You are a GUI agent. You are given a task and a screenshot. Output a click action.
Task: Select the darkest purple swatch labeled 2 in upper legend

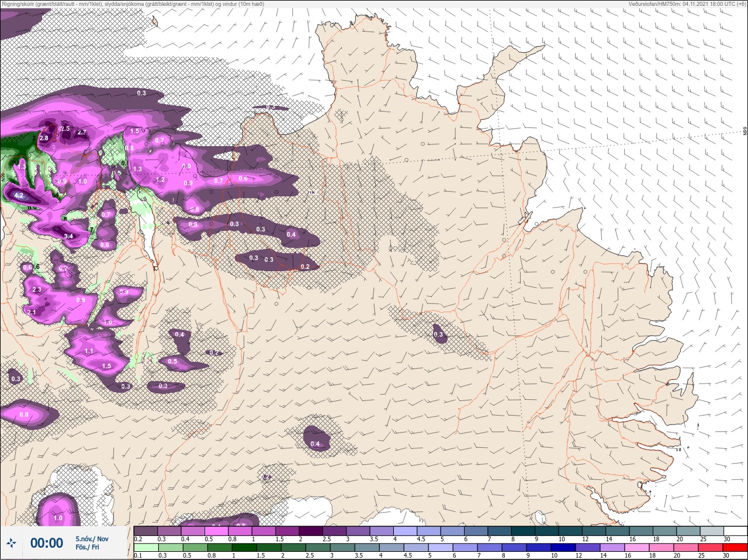(x=311, y=531)
